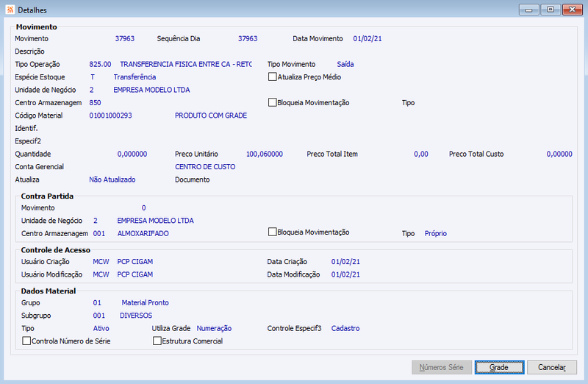Viewport: 588px width, 384px height.
Task: Click EMPRESA MODELO LTDA in Movimento section
Action: point(151,90)
